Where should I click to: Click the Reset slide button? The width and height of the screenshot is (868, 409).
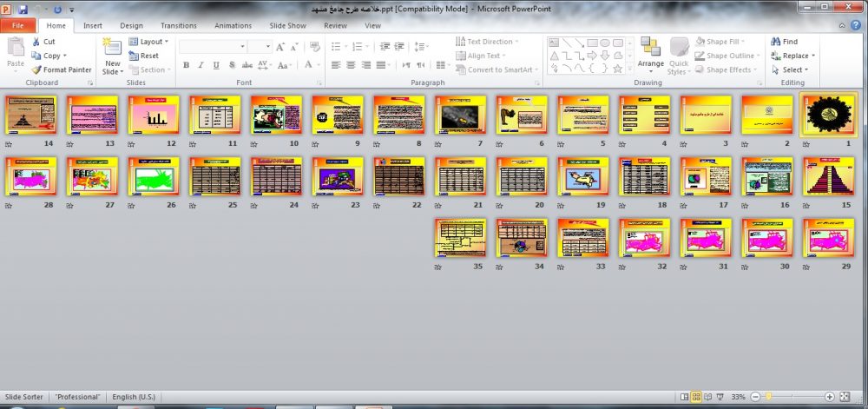point(143,56)
